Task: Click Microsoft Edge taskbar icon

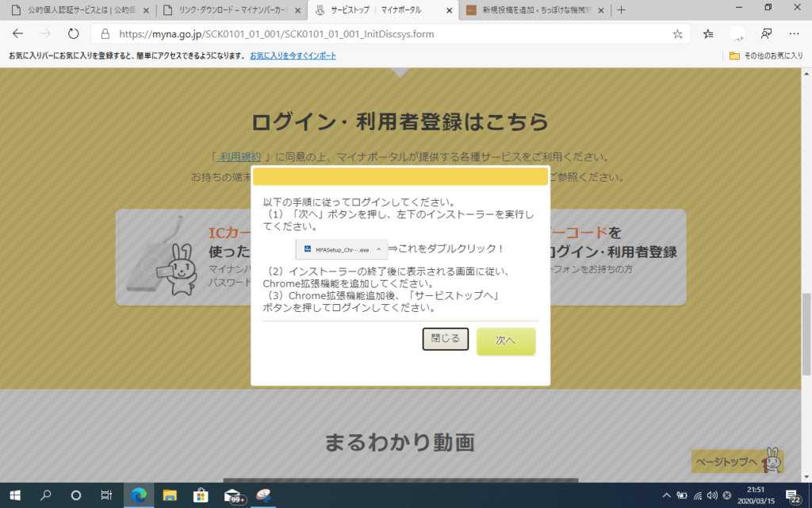Action: [138, 495]
